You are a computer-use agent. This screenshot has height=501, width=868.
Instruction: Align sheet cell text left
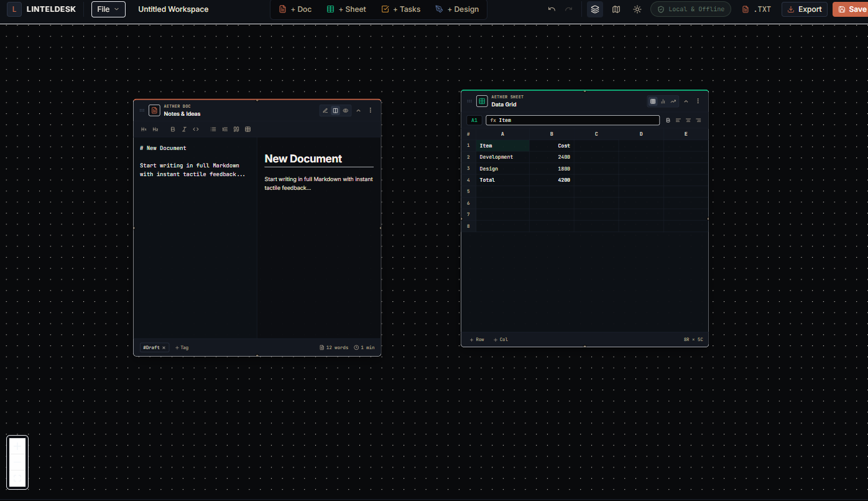tap(678, 120)
